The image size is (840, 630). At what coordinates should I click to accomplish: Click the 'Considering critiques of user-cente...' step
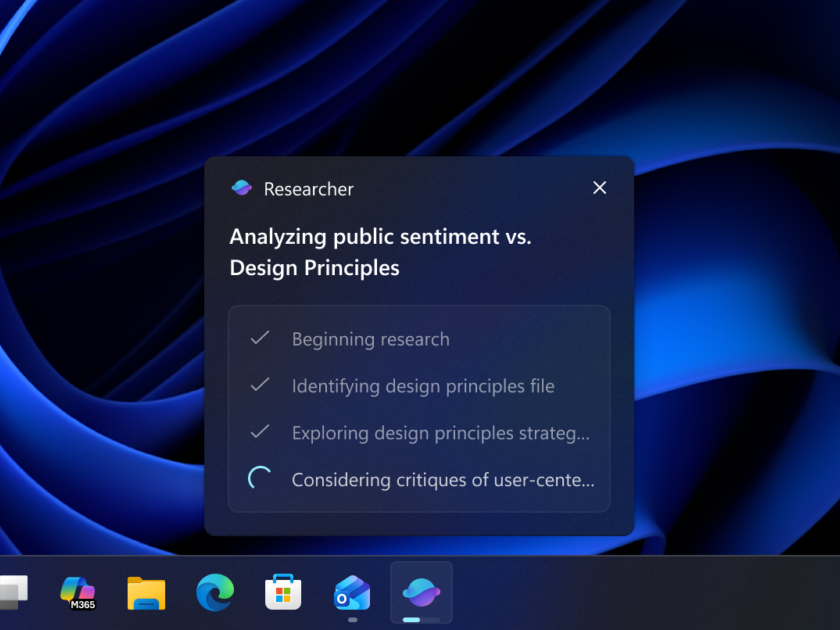pos(443,479)
